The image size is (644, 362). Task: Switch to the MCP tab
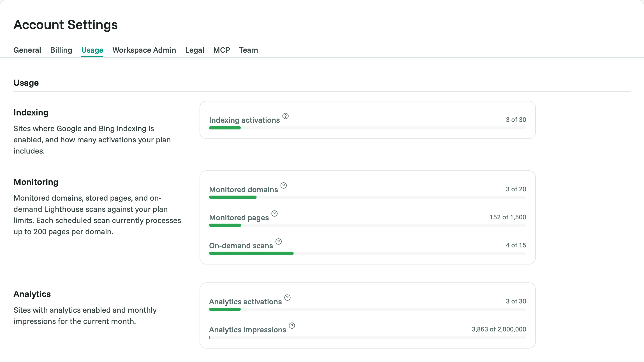[x=221, y=50]
